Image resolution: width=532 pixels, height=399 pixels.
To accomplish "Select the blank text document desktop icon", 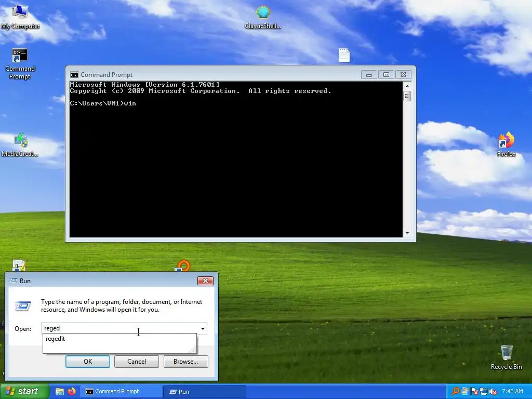I will (x=344, y=55).
